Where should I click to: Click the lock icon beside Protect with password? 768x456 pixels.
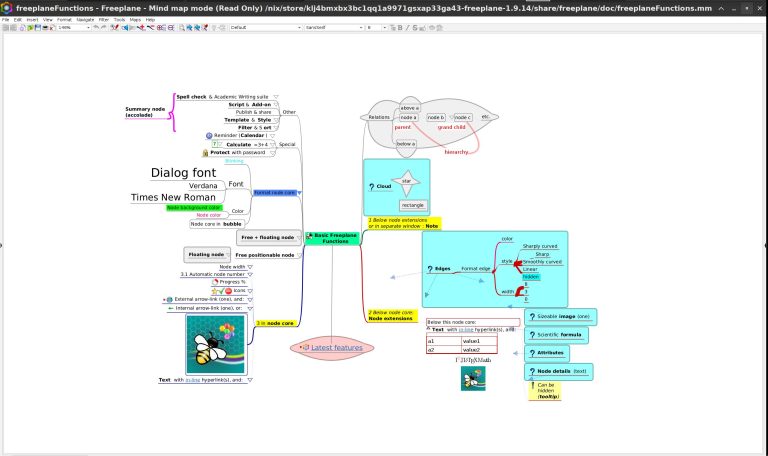205,153
